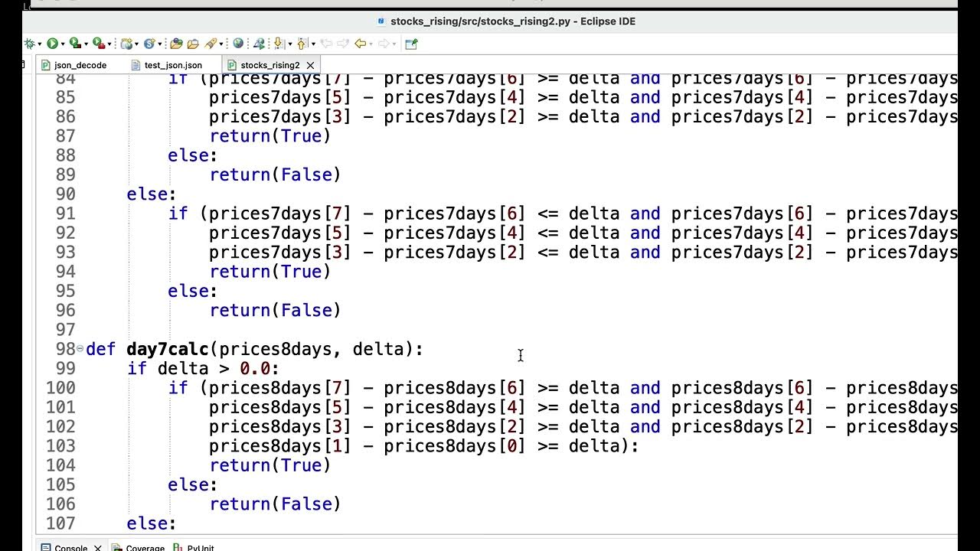
Task: Click 'return(False)' on line 96
Action: point(276,310)
